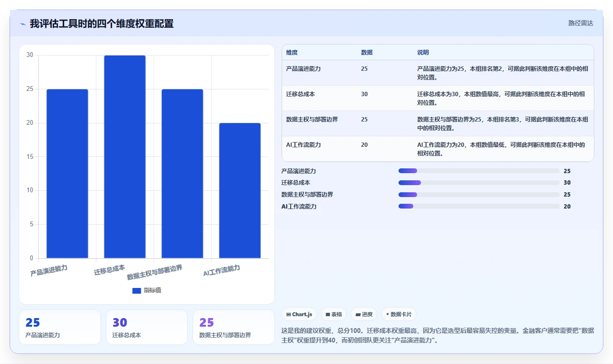This screenshot has height=364, width=613.
Task: Click the AI工作流能力 progress bar
Action: coord(479,206)
